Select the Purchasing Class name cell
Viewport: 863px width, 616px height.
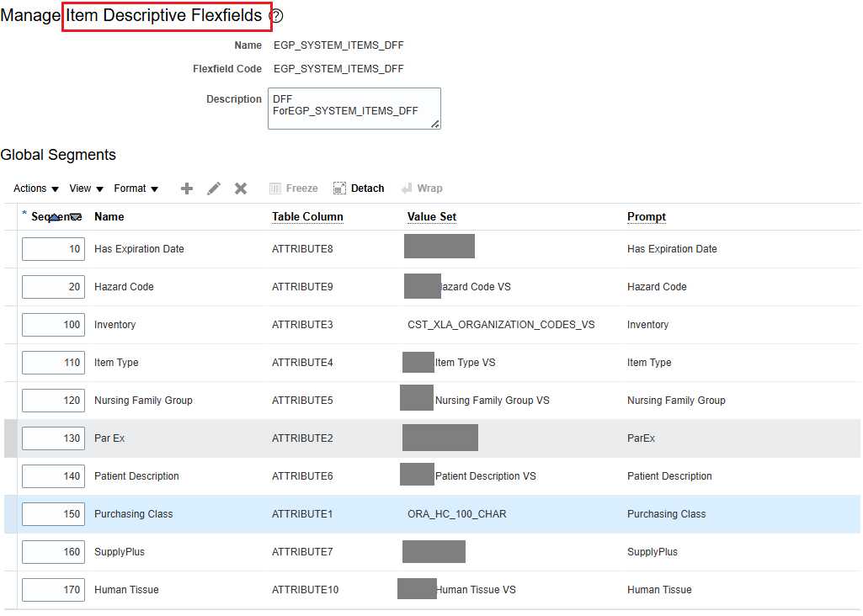tap(133, 514)
